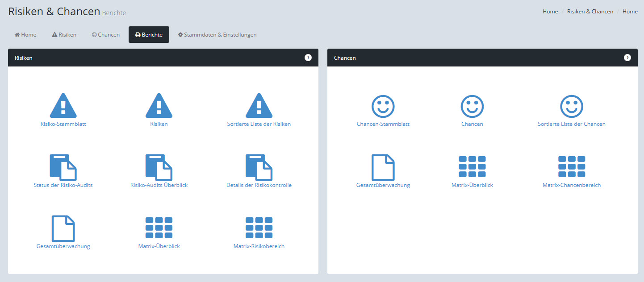Open Matrix-Chancenbereich grid icon
Image resolution: width=644 pixels, height=282 pixels.
coord(571,167)
